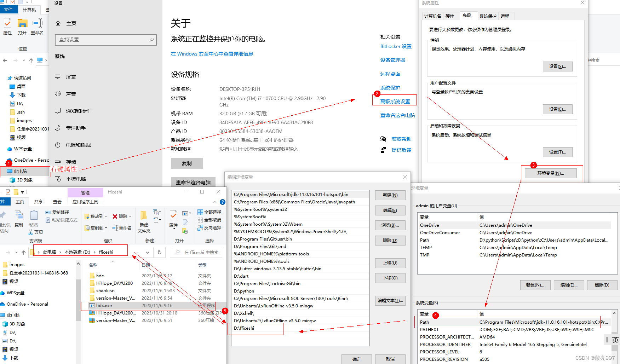Open 高级系统设置 link
The height and width of the screenshot is (364, 620).
pyautogui.click(x=395, y=102)
